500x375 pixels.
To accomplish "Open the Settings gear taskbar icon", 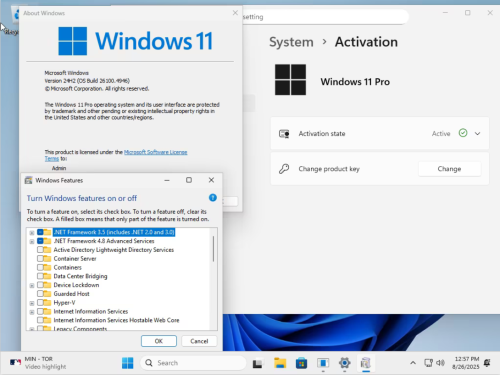I will coord(344,363).
